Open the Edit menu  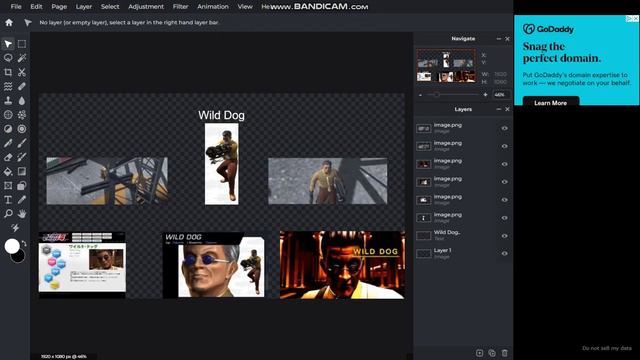36,7
